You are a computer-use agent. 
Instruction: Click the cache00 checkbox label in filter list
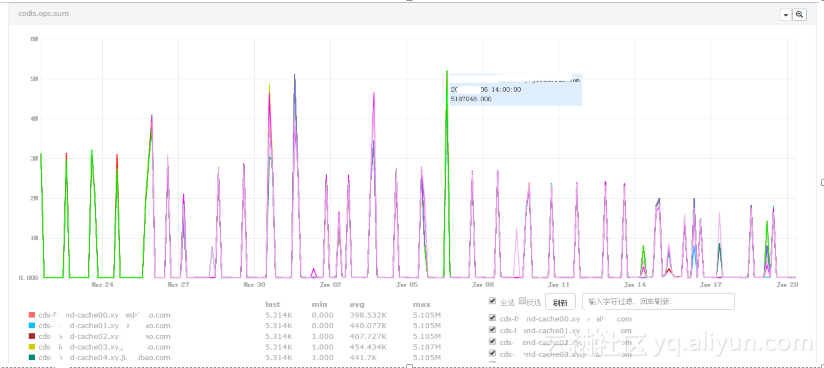(x=565, y=319)
